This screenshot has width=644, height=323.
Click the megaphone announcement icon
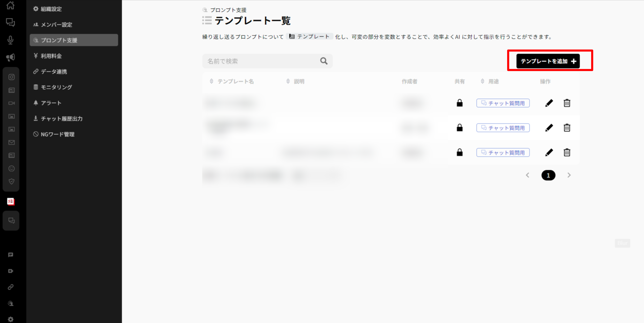tap(10, 57)
